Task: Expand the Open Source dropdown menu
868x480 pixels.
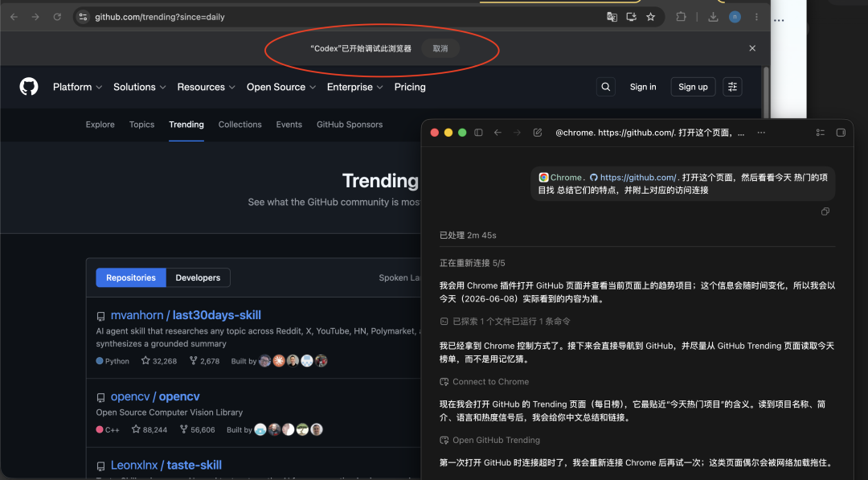Action: (x=281, y=87)
